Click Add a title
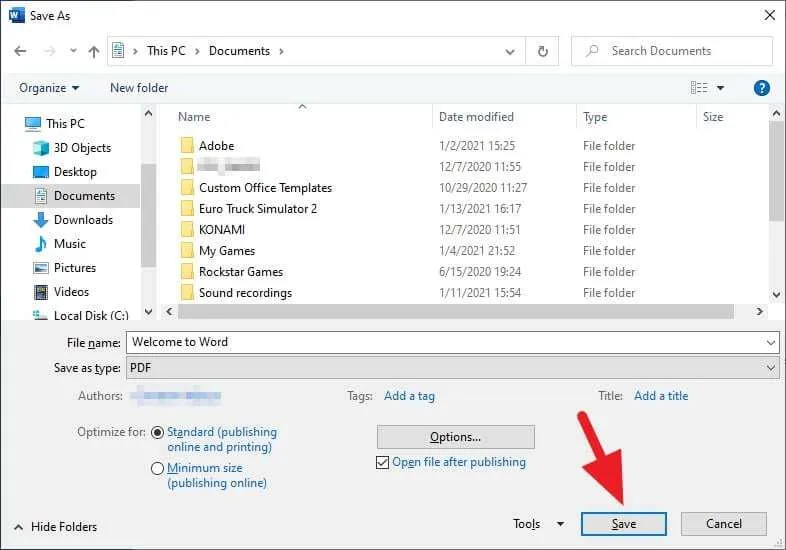The height and width of the screenshot is (550, 786). [x=661, y=396]
